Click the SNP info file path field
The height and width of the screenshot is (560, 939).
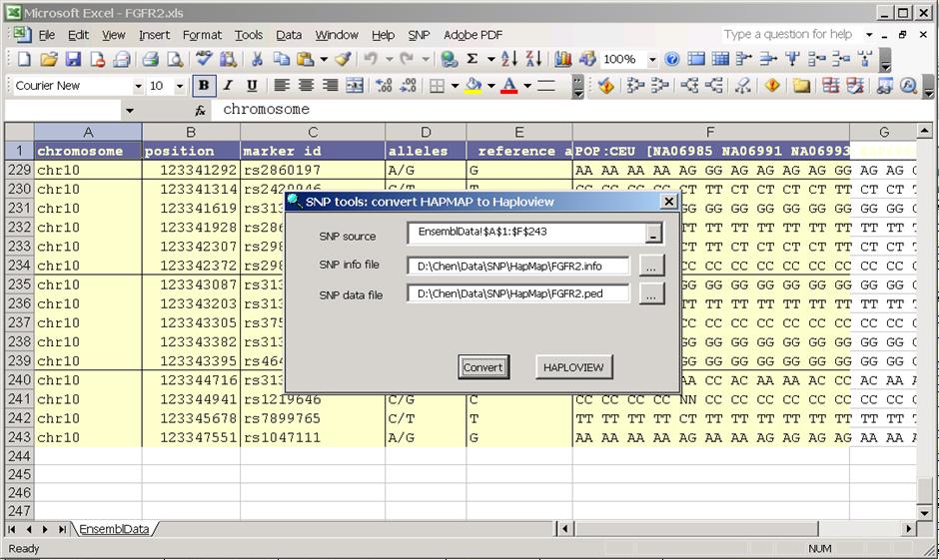tap(518, 266)
